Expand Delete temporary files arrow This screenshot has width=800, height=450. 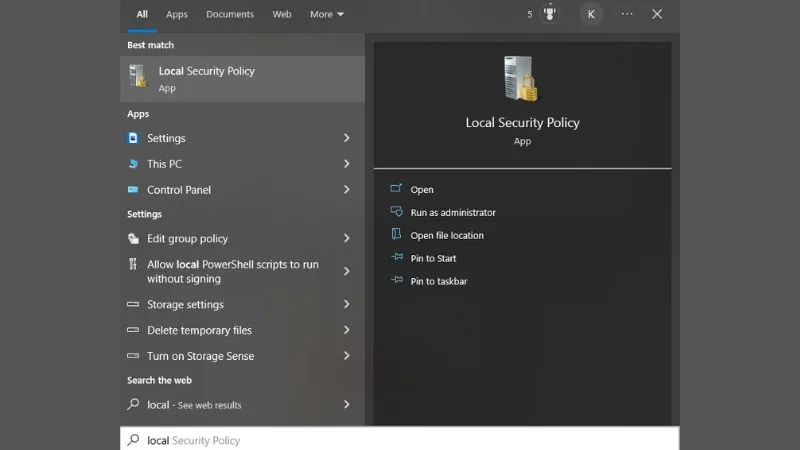click(346, 330)
